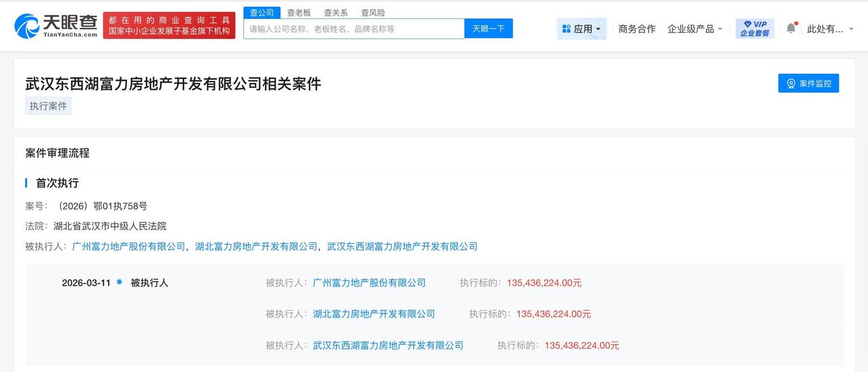
Task: Switch to the 查关系 tab
Action: pyautogui.click(x=336, y=12)
